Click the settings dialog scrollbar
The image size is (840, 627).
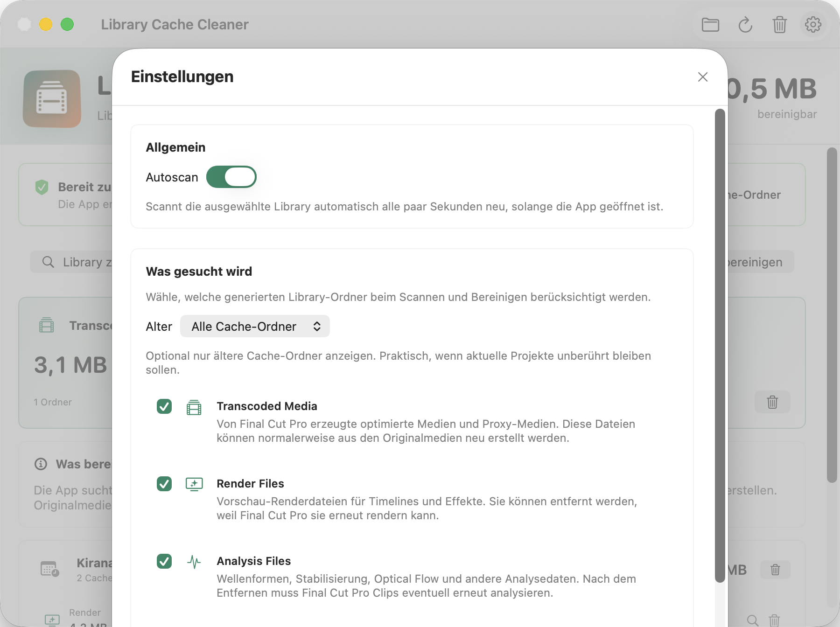(720, 345)
